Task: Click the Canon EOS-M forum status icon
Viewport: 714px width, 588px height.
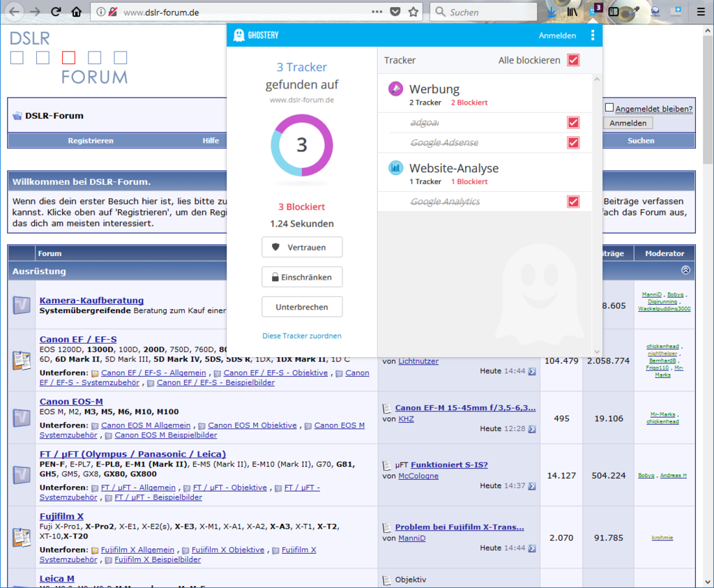Action: coord(22,418)
